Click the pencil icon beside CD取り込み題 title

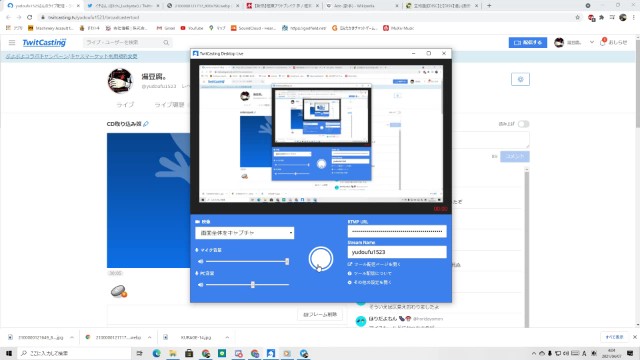click(x=146, y=124)
